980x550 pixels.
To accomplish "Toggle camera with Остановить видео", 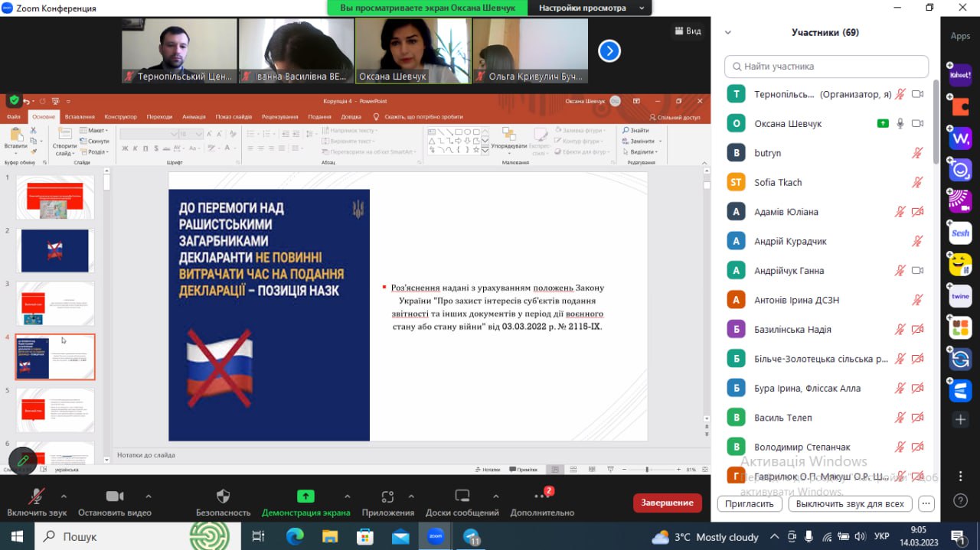I will [x=115, y=496].
